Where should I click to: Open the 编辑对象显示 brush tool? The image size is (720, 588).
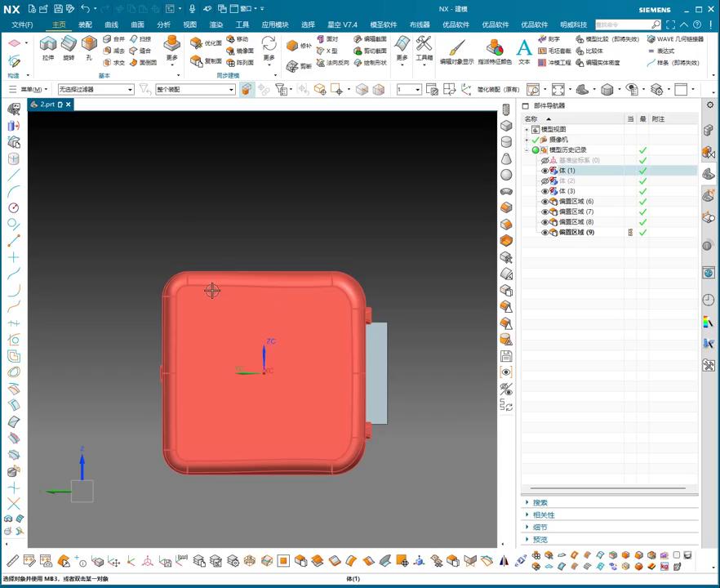tap(456, 49)
